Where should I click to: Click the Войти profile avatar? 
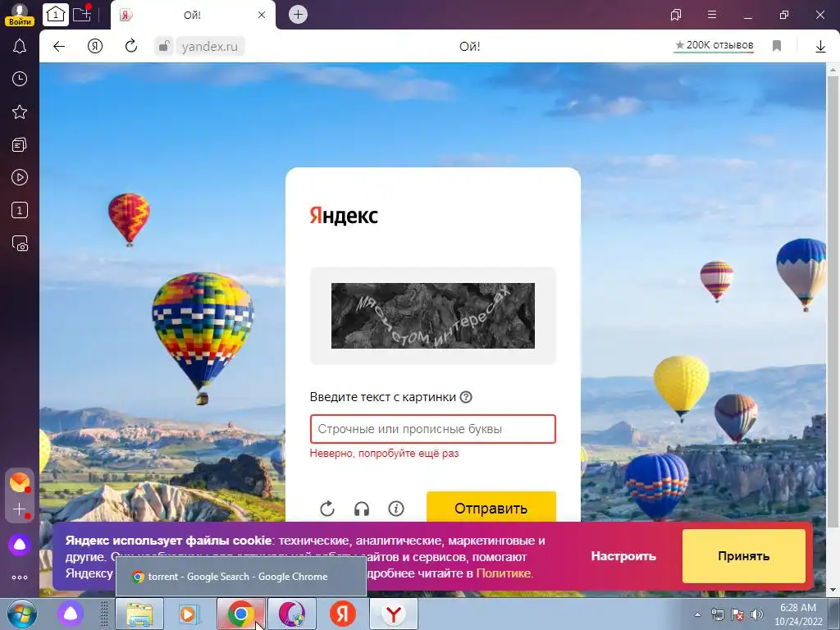point(20,14)
